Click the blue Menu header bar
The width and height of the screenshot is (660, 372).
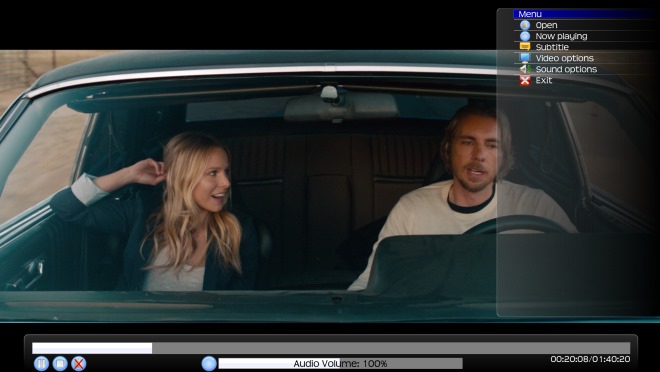(585, 14)
